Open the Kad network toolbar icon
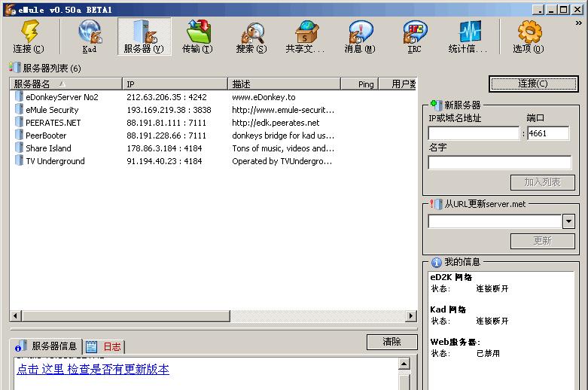Viewport: 588px width, 390px height. (x=90, y=31)
